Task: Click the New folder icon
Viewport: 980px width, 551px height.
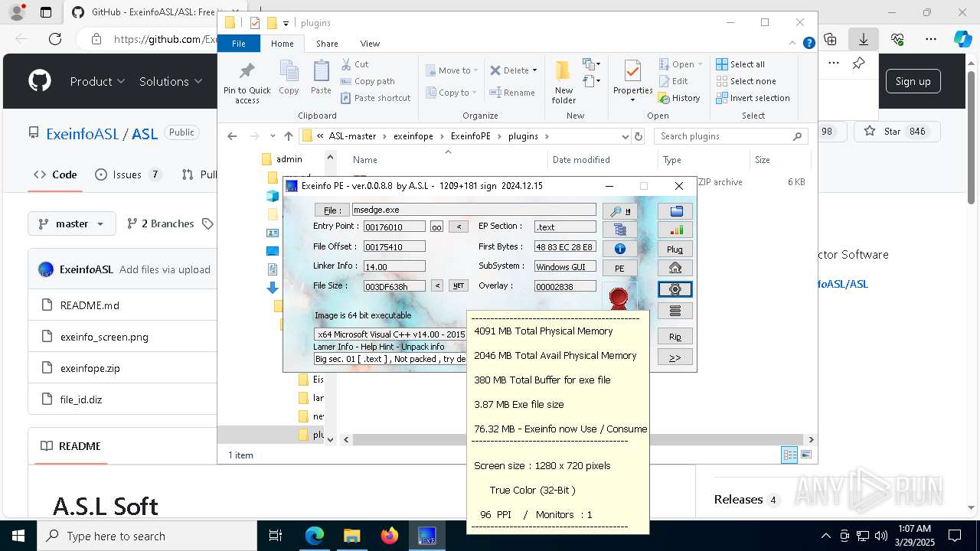Action: click(x=563, y=83)
